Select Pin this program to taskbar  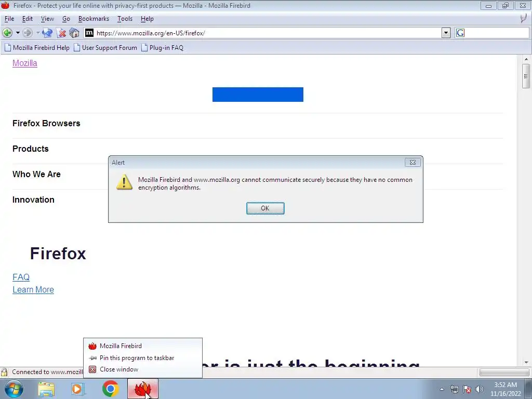143,358
